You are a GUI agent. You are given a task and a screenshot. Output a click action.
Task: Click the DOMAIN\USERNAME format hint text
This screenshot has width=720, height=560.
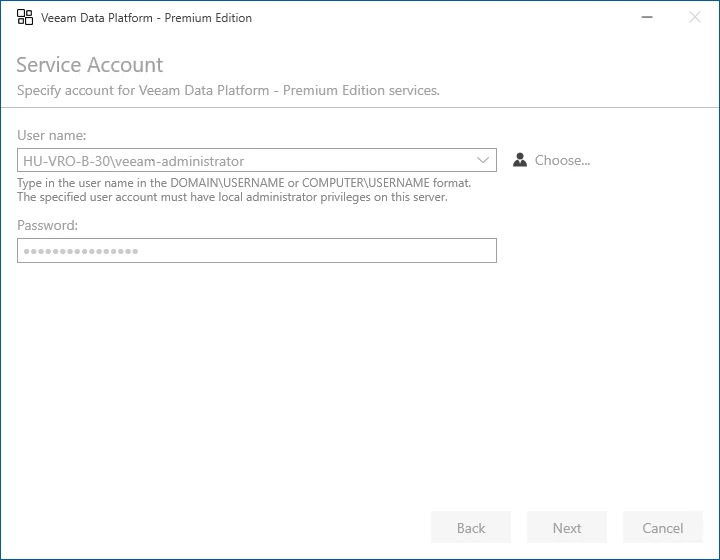244,183
